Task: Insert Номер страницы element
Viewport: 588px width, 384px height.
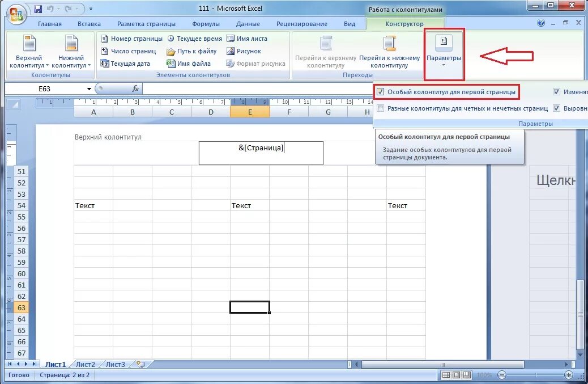Action: [x=131, y=39]
